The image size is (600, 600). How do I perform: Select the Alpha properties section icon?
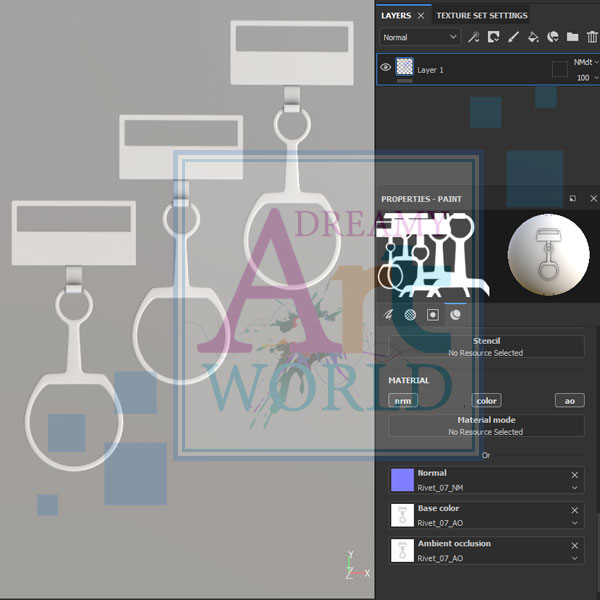(410, 314)
